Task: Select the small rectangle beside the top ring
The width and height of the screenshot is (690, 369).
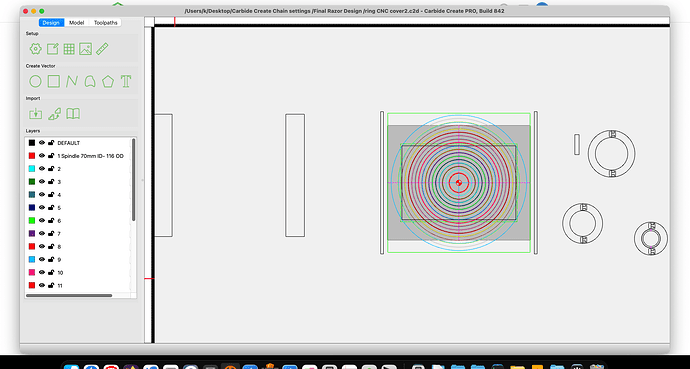Action: click(577, 144)
